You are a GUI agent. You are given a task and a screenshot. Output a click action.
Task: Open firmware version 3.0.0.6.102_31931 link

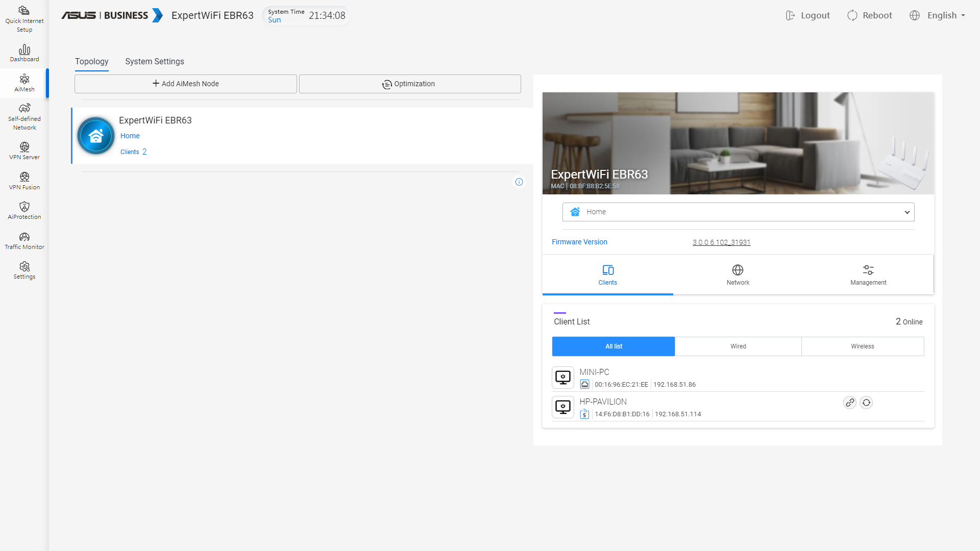(x=721, y=242)
